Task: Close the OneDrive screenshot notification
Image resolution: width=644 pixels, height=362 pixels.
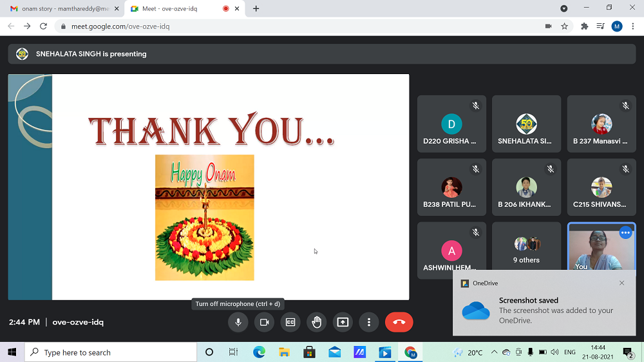Action: pyautogui.click(x=621, y=283)
